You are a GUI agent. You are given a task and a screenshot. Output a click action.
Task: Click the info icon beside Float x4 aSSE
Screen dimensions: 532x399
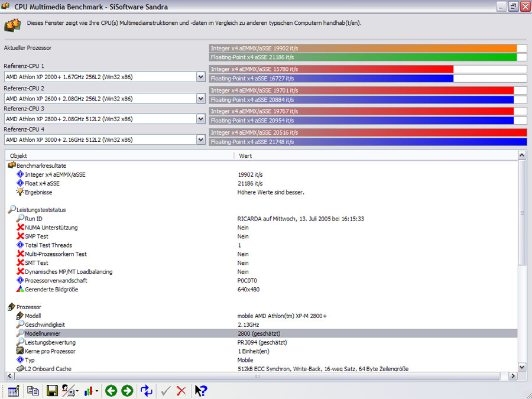[x=20, y=183]
